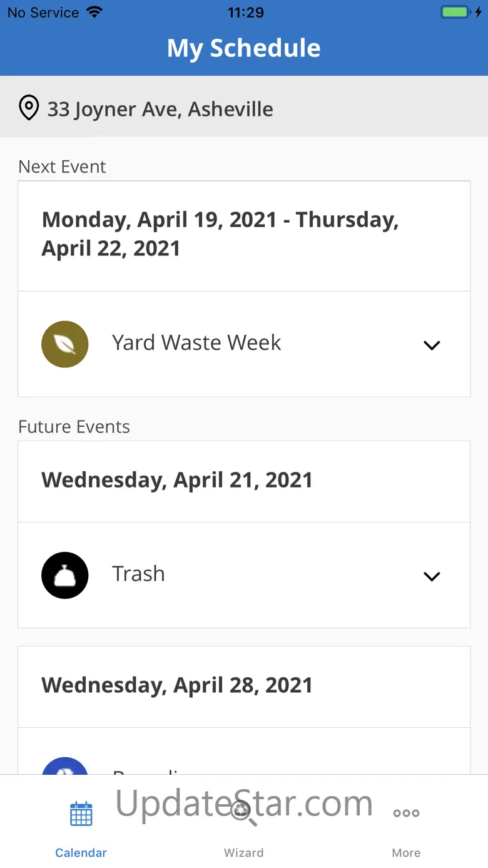Expand the Yard Waste Week chevron

[432, 345]
